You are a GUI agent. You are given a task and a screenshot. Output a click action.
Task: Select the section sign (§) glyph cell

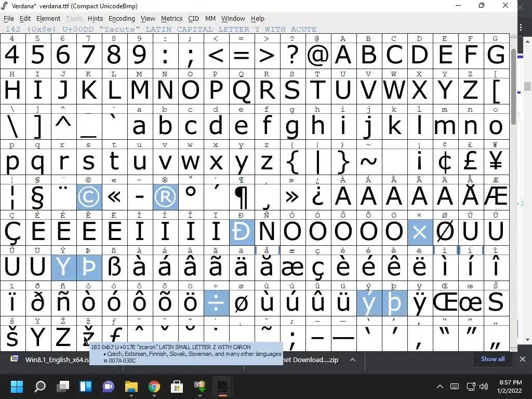pos(38,197)
